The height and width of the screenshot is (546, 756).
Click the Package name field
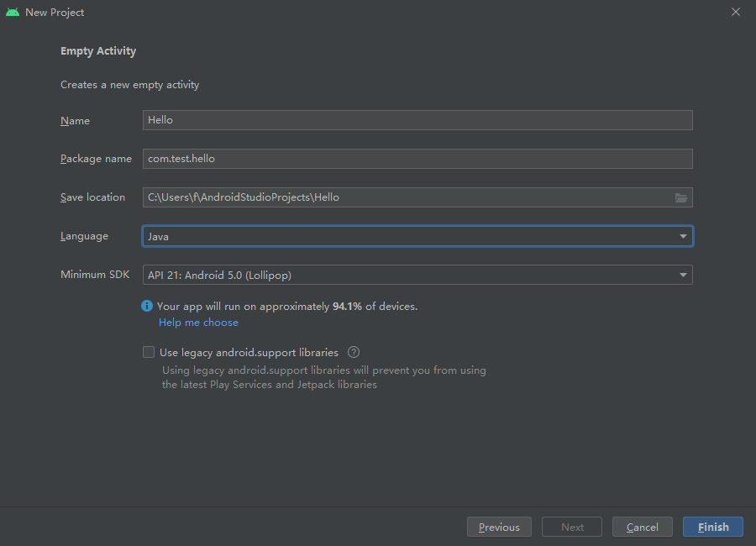[417, 159]
